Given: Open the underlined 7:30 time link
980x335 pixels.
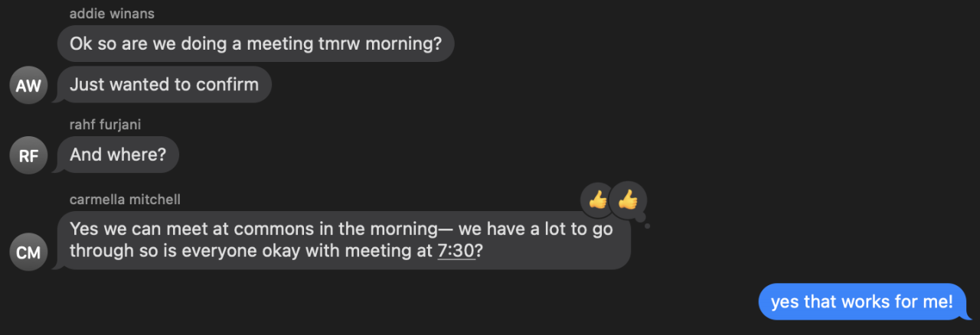Looking at the screenshot, I should (x=456, y=252).
